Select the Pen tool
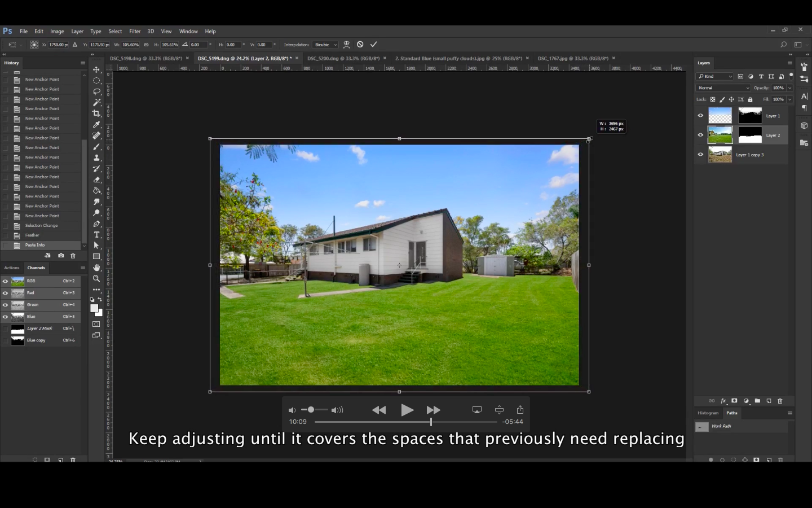This screenshot has width=812, height=508. pyautogui.click(x=96, y=224)
